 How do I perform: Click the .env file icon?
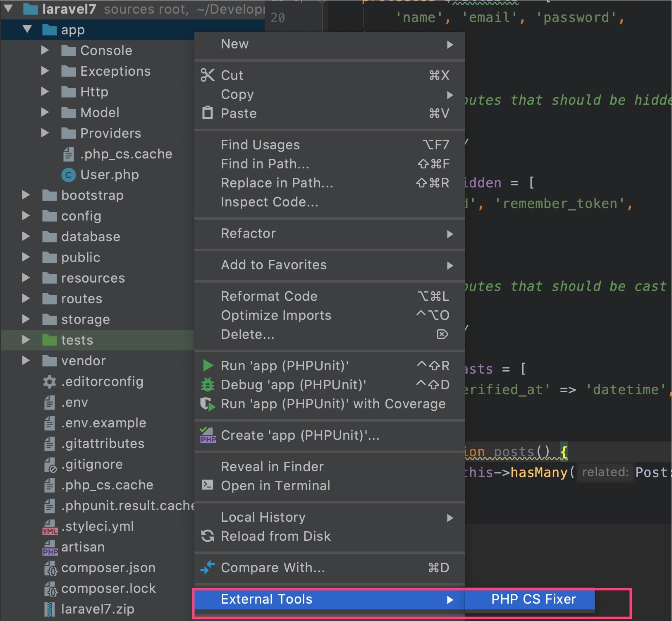49,403
